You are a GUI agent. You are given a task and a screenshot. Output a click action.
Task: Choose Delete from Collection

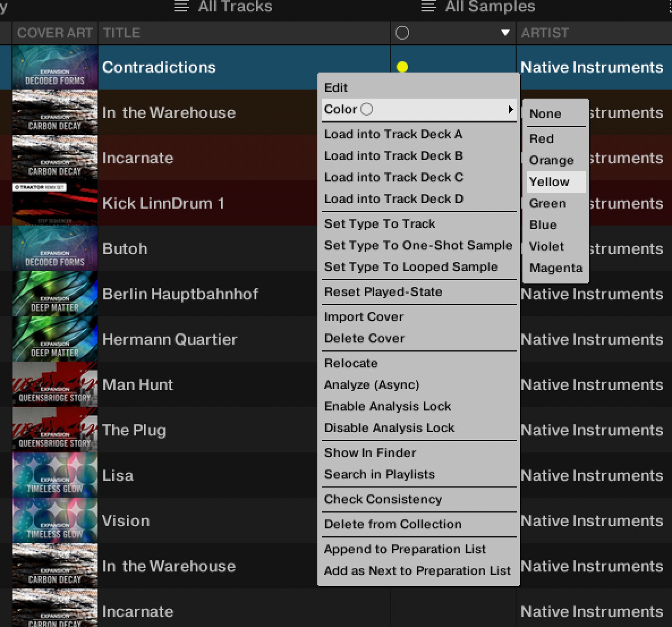point(393,524)
